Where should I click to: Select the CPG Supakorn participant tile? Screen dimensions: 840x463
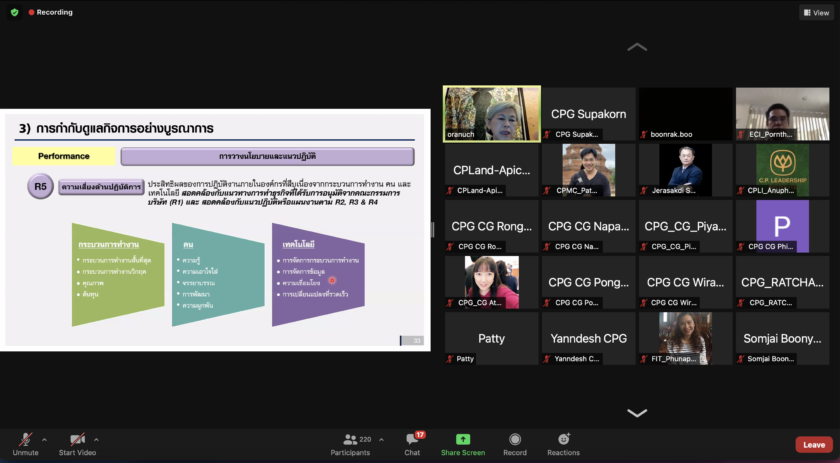point(588,113)
